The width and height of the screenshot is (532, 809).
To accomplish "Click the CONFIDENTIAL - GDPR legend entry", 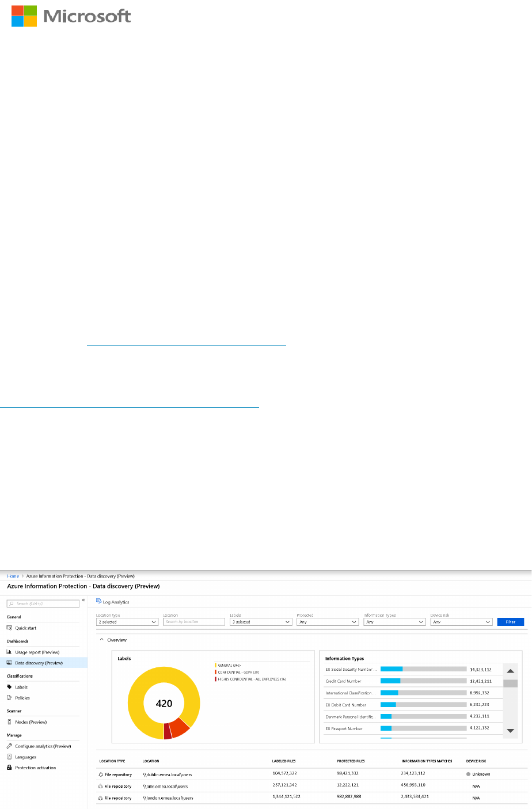I will [237, 673].
